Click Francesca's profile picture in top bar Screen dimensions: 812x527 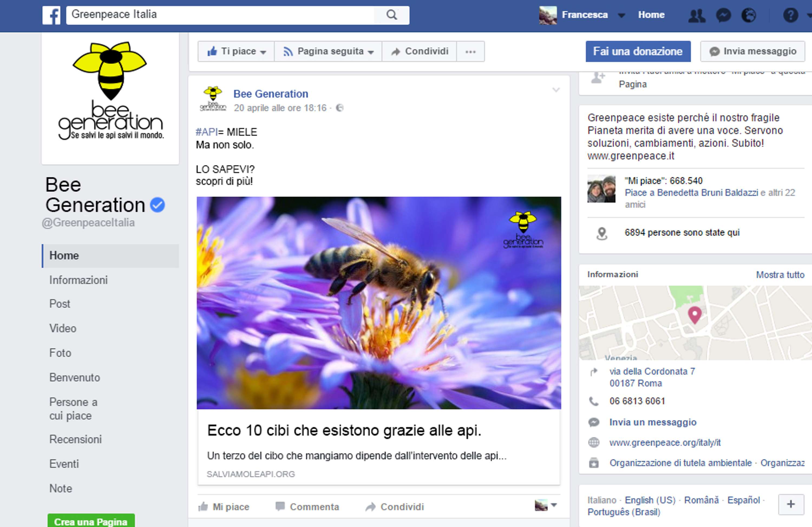pos(548,15)
